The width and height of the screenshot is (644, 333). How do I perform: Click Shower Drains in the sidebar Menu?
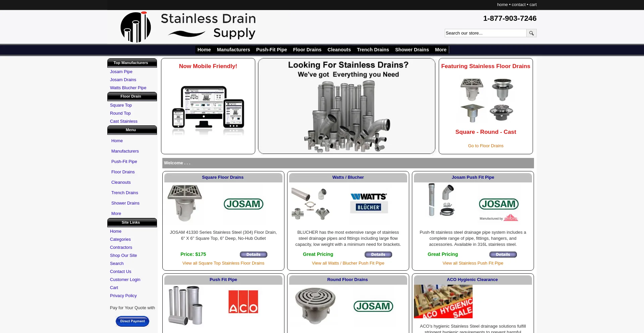click(125, 203)
